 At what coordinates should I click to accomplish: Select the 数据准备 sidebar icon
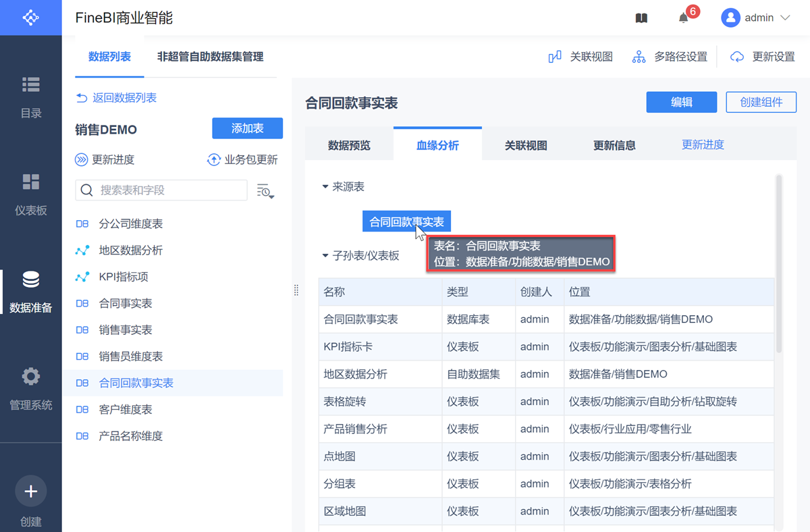(31, 279)
